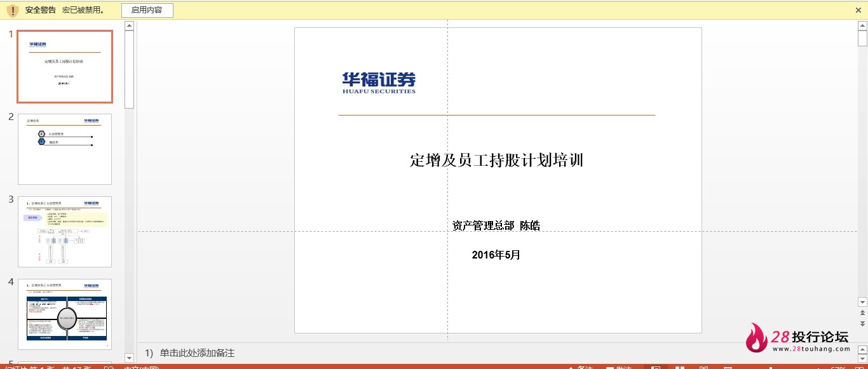This screenshot has height=369, width=868.
Task: Go to next slide with double-down arrow
Action: 862,323
